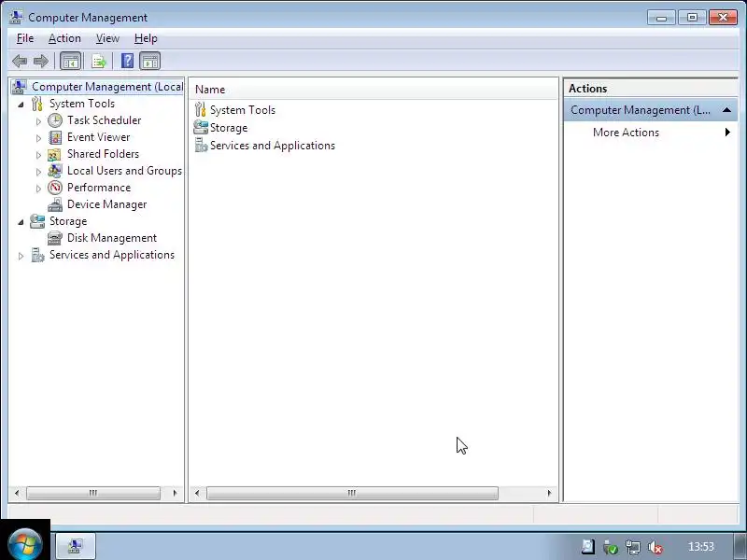Select Shared Folders label in tree
Image resolution: width=747 pixels, height=560 pixels.
point(103,154)
